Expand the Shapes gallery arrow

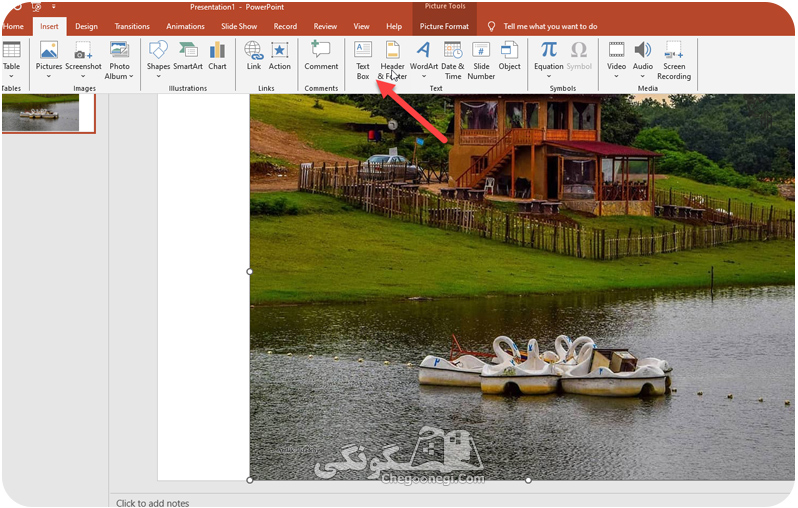coord(158,76)
